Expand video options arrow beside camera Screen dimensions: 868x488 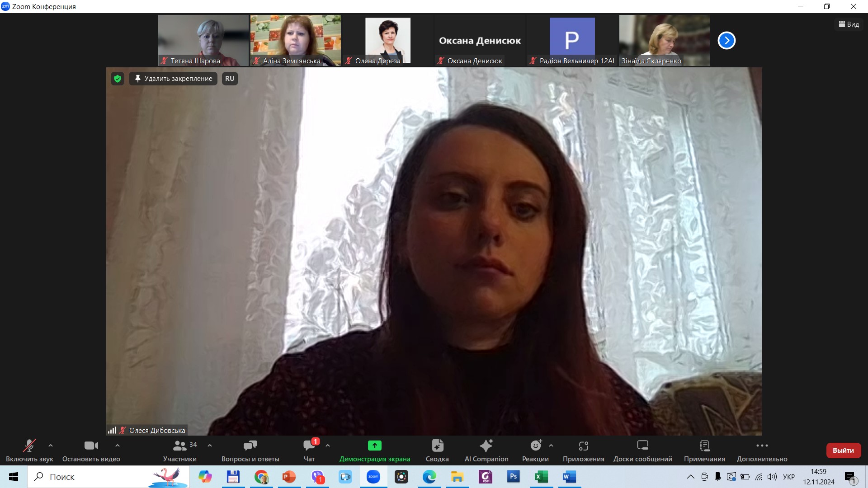click(118, 446)
